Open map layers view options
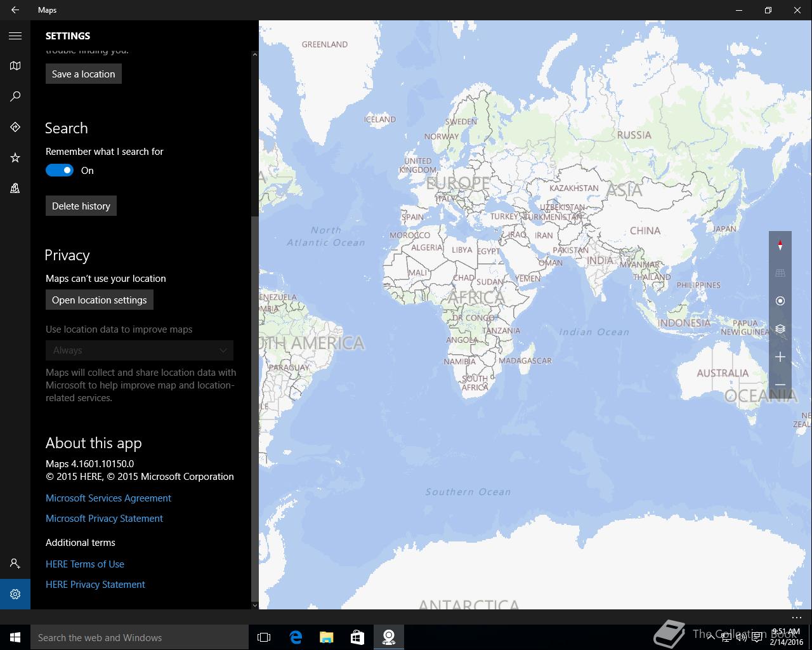The width and height of the screenshot is (812, 650). 780,329
